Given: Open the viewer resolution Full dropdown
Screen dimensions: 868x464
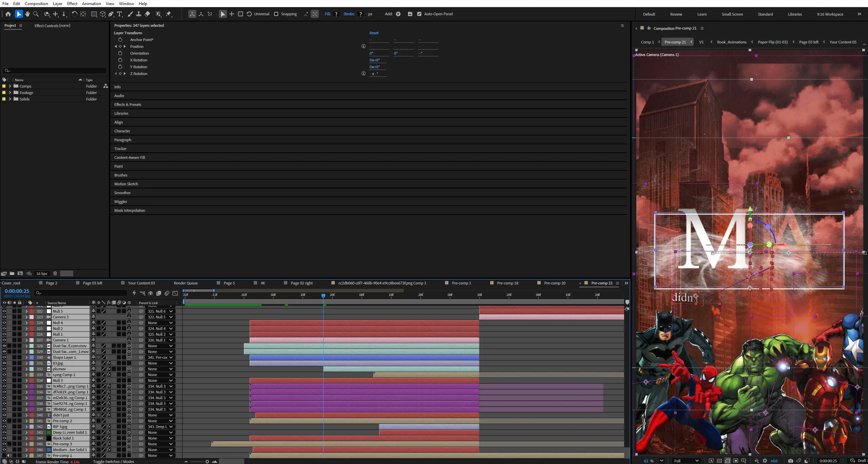Looking at the screenshot, I should [686, 461].
